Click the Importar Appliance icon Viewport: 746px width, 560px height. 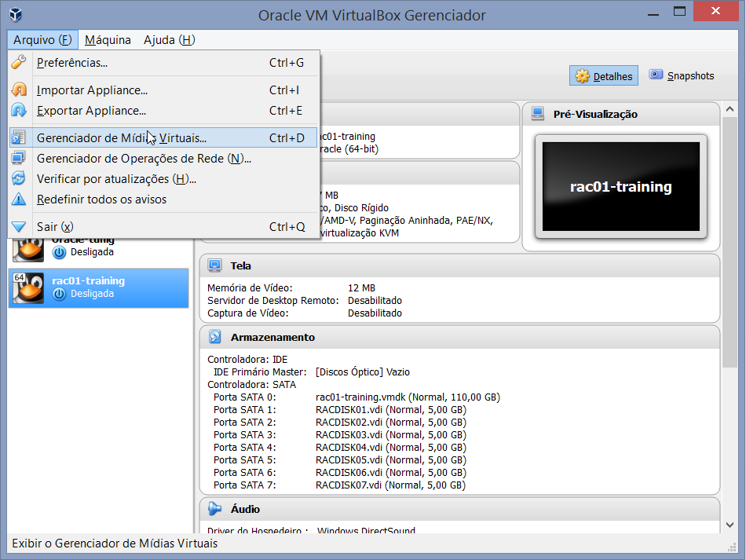pyautogui.click(x=19, y=90)
